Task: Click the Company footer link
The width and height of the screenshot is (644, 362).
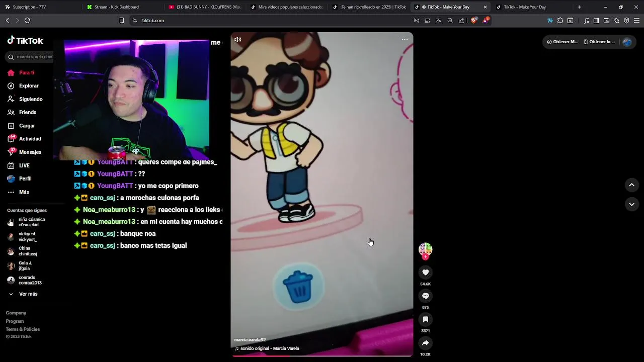Action: 16,313
